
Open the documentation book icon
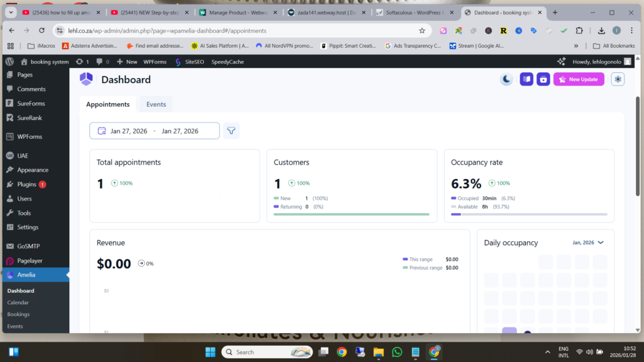pos(526,79)
